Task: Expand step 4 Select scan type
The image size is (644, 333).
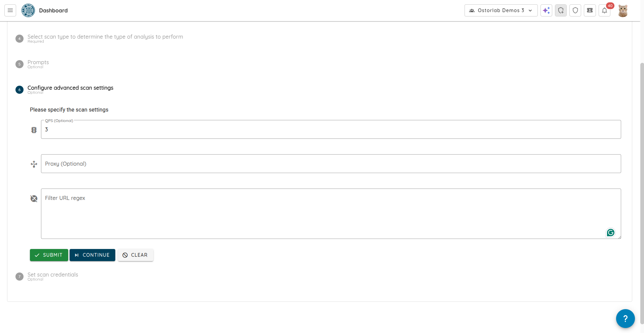Action: click(x=105, y=37)
